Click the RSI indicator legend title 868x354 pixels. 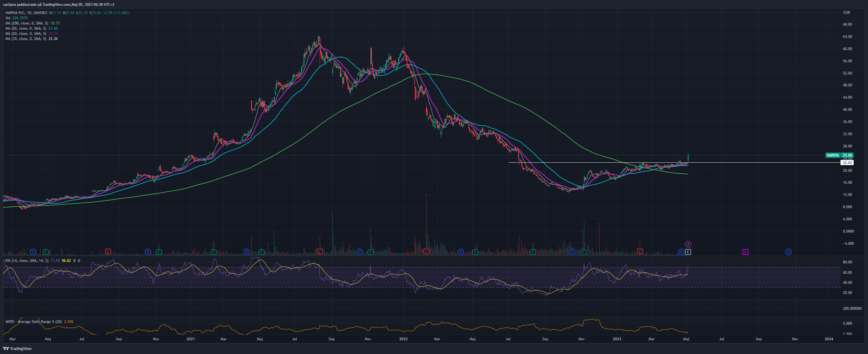(27, 261)
